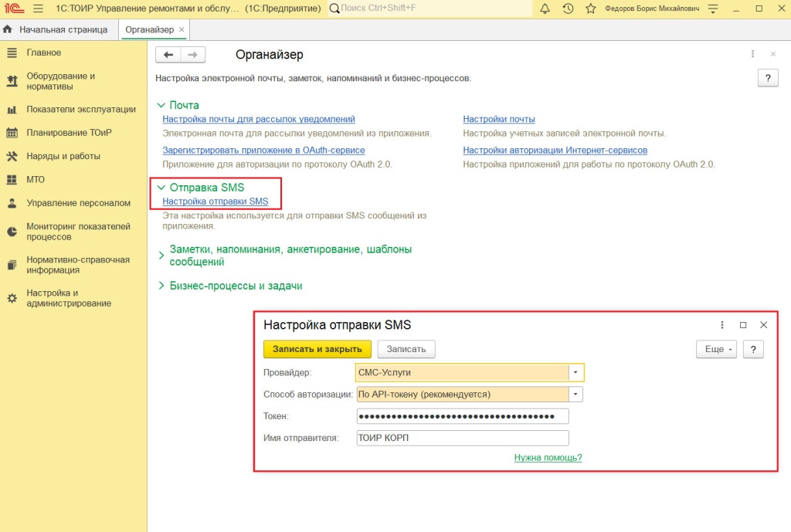Collapse the Почта group

(x=161, y=105)
